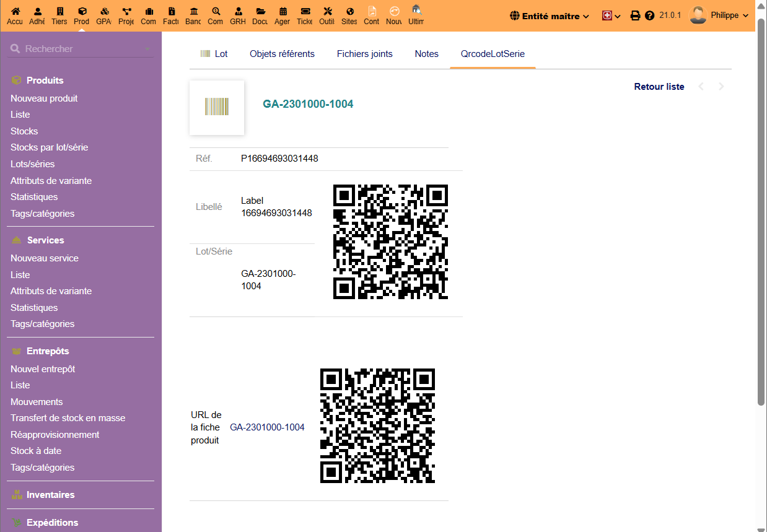The width and height of the screenshot is (767, 532).
Task: Open Stocks par lot/série in sidebar
Action: point(49,147)
